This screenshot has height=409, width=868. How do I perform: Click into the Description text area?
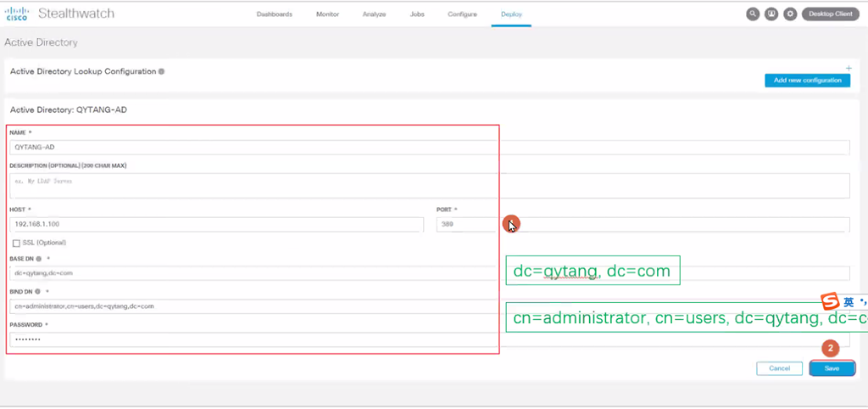[x=430, y=186]
